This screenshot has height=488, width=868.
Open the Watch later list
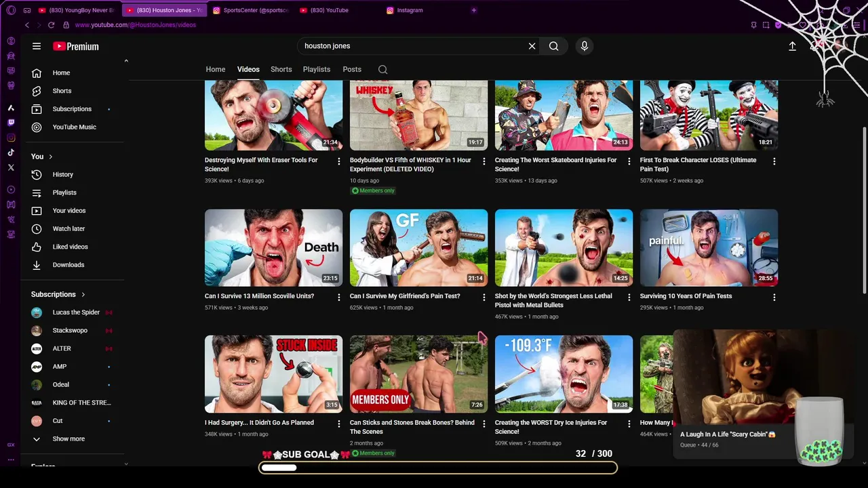76,228
